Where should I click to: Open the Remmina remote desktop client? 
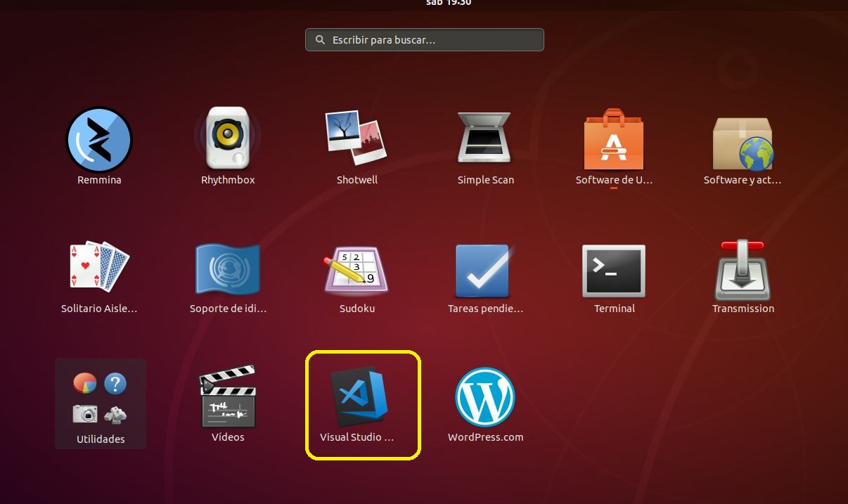[x=98, y=139]
